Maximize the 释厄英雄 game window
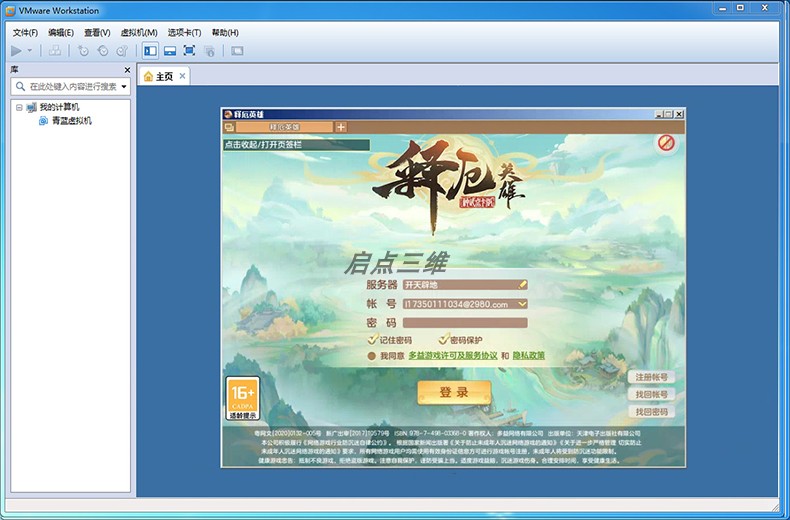 (x=669, y=114)
